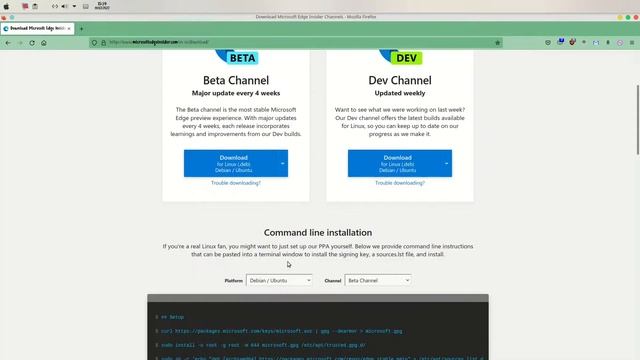Image resolution: width=640 pixels, height=360 pixels.
Task: Open the Firefox hamburger menu
Action: pyautogui.click(x=632, y=42)
